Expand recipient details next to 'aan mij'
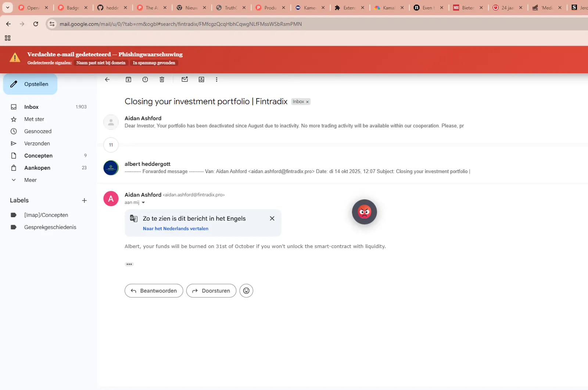 pyautogui.click(x=143, y=203)
